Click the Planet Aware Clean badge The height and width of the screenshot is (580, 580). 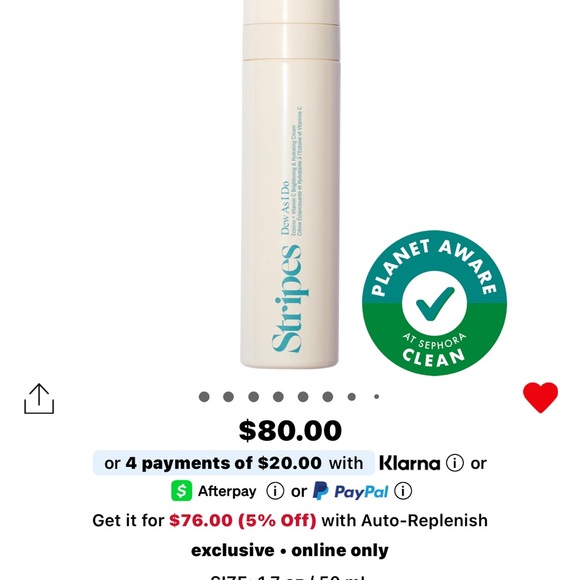tap(435, 303)
